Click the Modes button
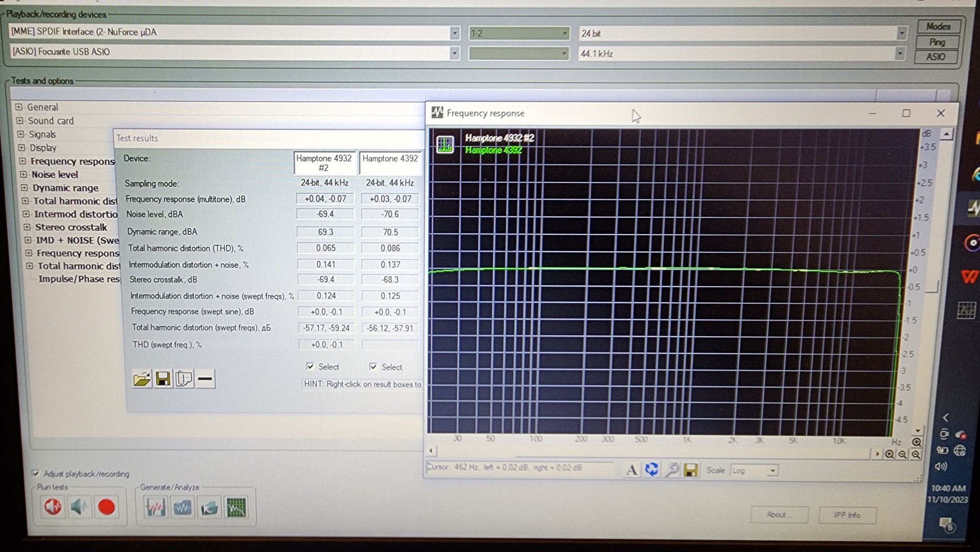Image resolution: width=980 pixels, height=552 pixels. [938, 26]
